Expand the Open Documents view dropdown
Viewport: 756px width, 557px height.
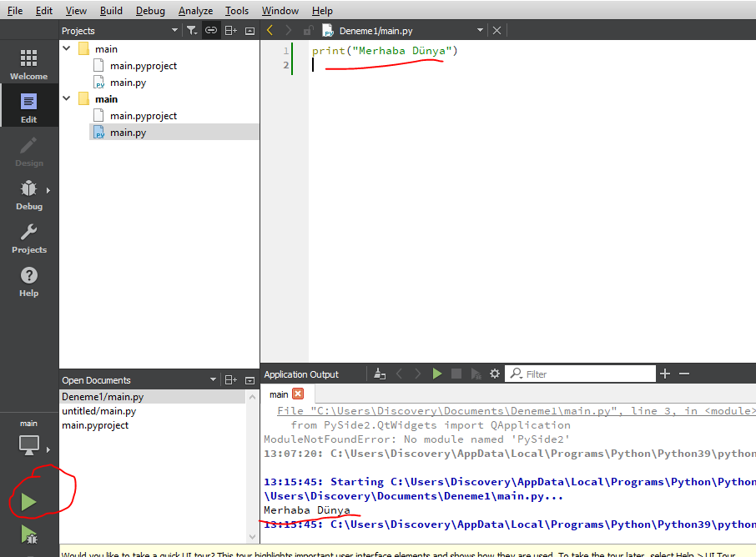tap(214, 380)
